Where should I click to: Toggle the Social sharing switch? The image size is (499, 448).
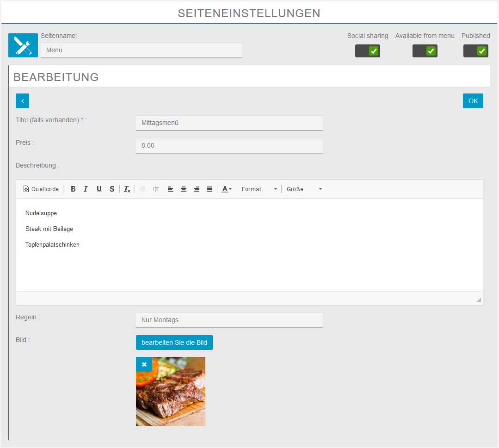pos(368,51)
